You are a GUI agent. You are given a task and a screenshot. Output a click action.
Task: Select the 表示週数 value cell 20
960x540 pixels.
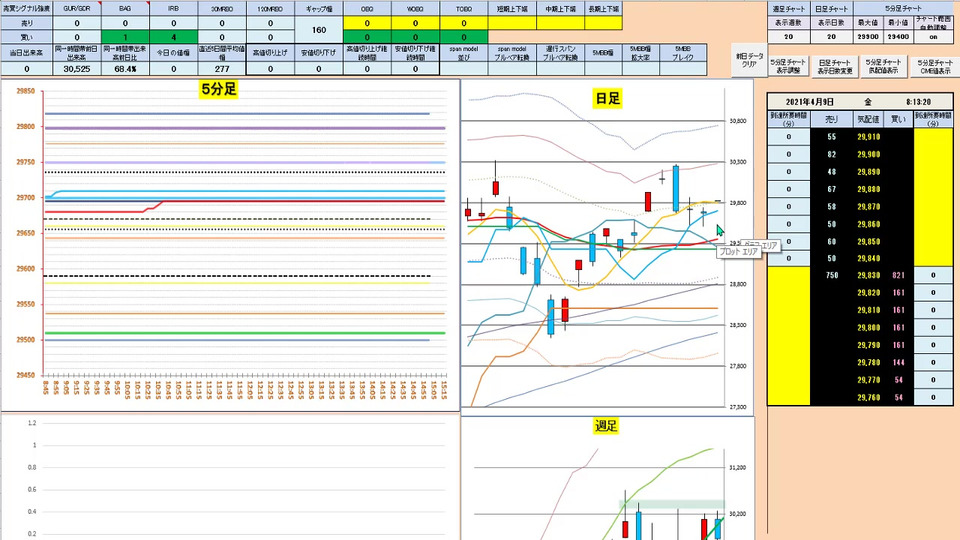tap(789, 37)
